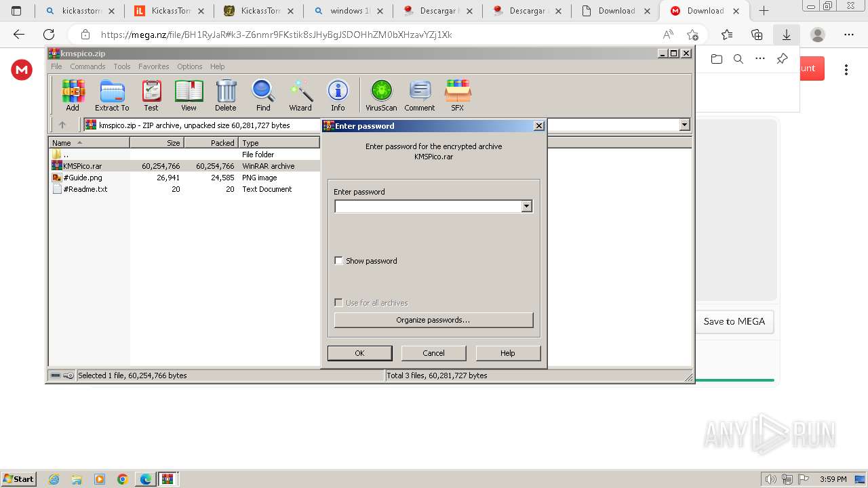This screenshot has width=868, height=488.
Task: Open the browser collections icon
Action: tap(757, 35)
